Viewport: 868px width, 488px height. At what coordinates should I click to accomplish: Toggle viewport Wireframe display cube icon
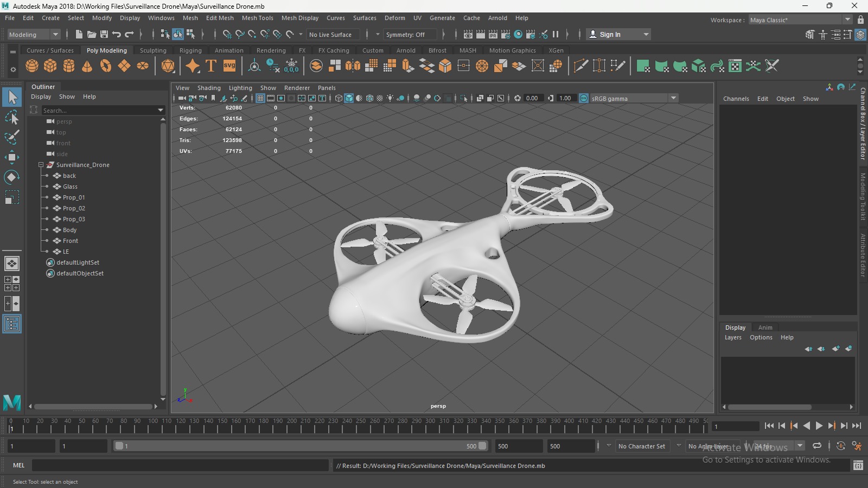pos(339,98)
